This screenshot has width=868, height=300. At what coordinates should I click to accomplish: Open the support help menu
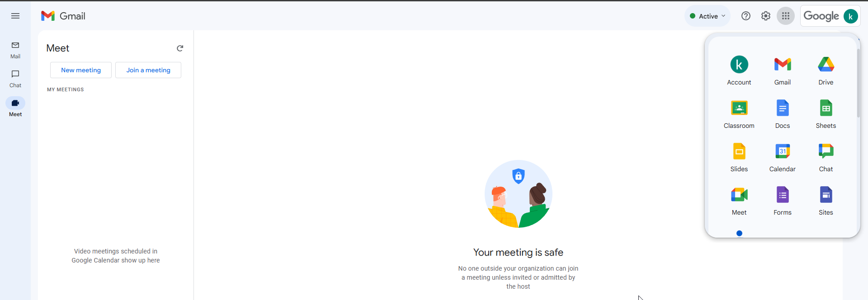(745, 16)
